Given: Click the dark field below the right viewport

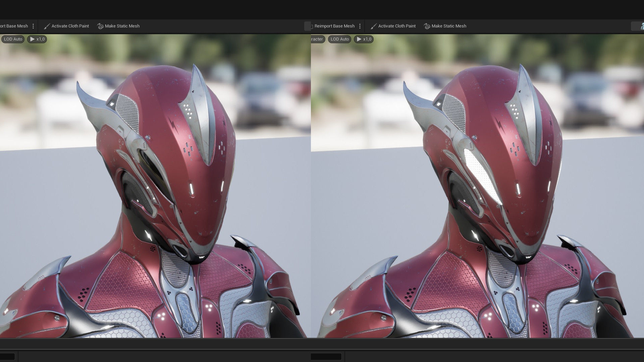Looking at the screenshot, I should pos(326,356).
